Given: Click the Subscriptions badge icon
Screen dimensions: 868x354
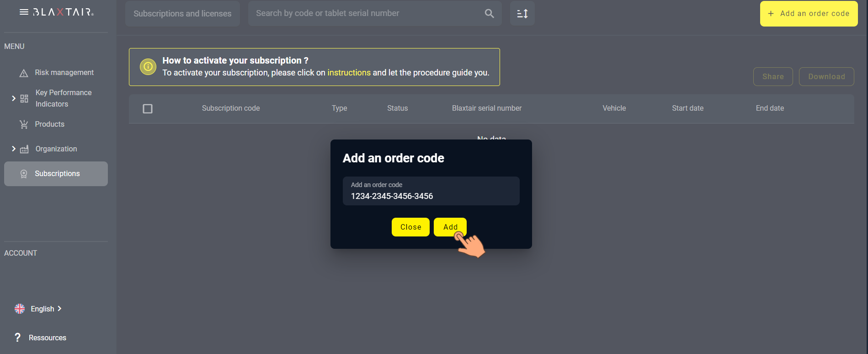Looking at the screenshot, I should (23, 173).
